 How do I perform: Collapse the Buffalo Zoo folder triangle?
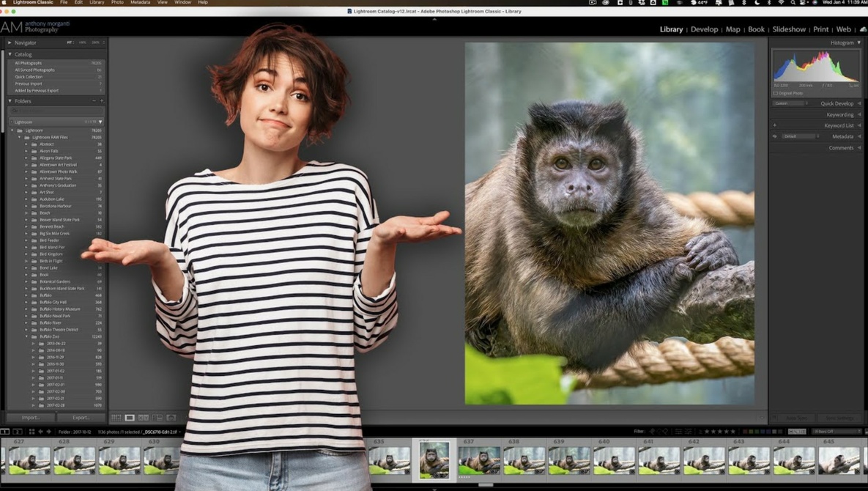tap(26, 336)
